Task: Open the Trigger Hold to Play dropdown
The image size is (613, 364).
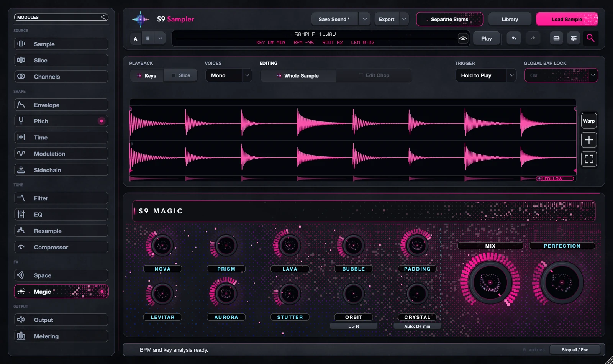Action: pyautogui.click(x=485, y=75)
